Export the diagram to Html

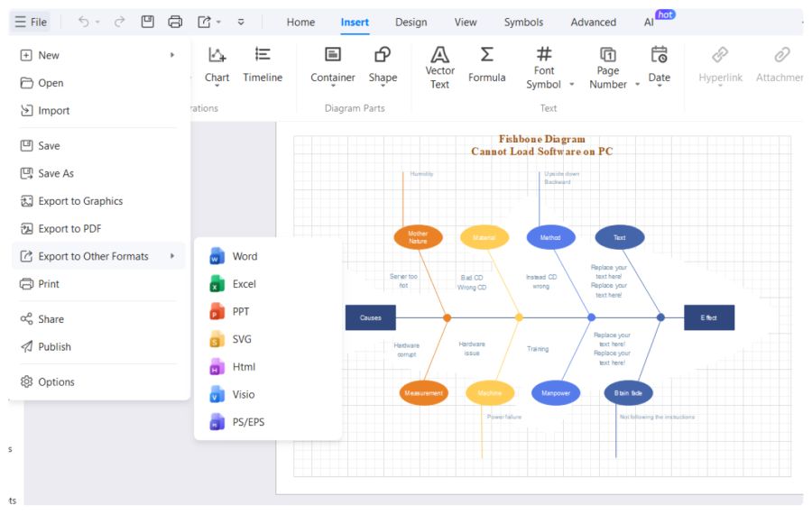point(268,367)
